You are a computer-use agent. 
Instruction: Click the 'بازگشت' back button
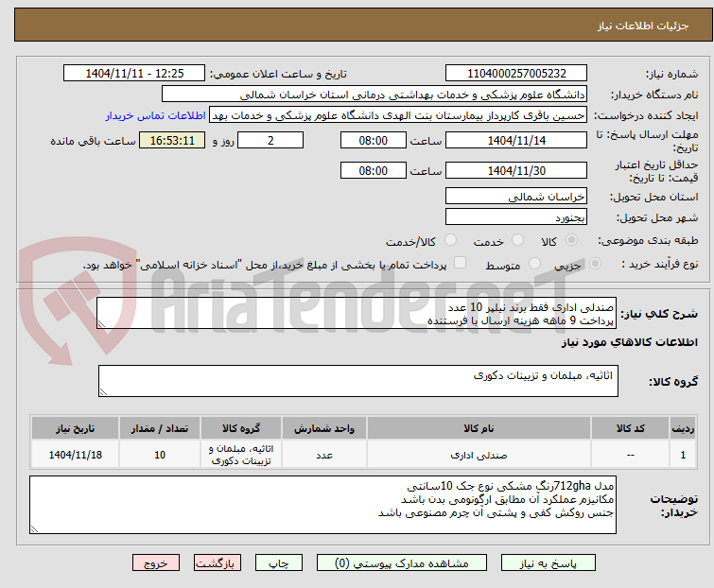[218, 563]
